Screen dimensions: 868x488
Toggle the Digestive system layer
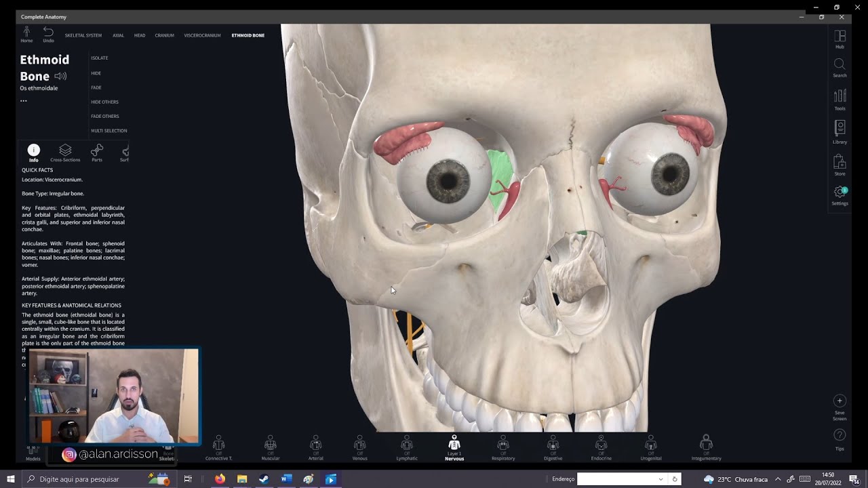(553, 448)
